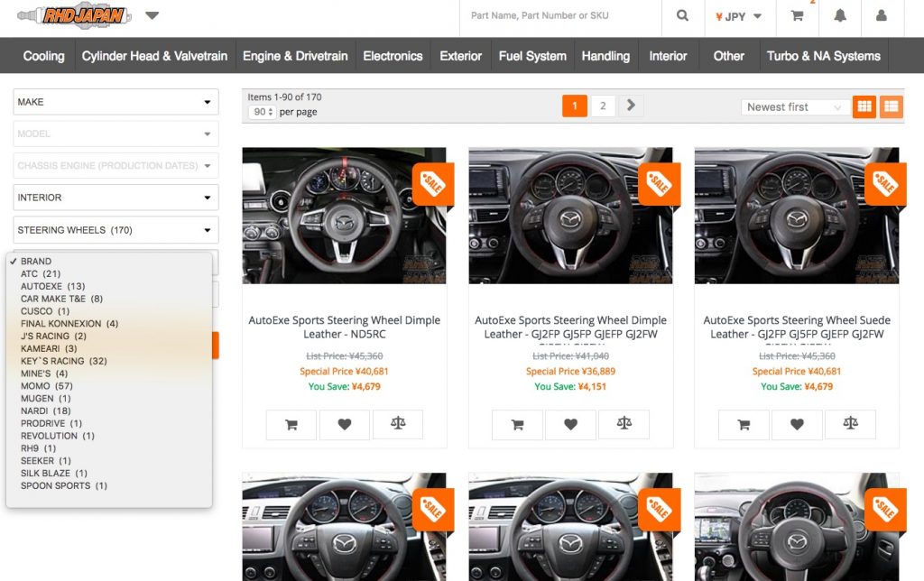Screen dimensions: 924x581
Task: Select J'S RACING (2) option
Action: (x=109, y=336)
